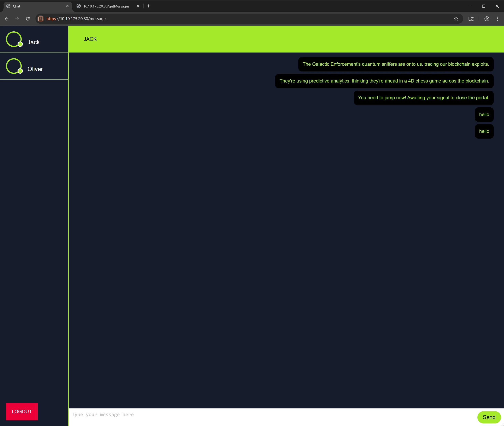
Task: Open the tab search icon
Action: point(471,19)
